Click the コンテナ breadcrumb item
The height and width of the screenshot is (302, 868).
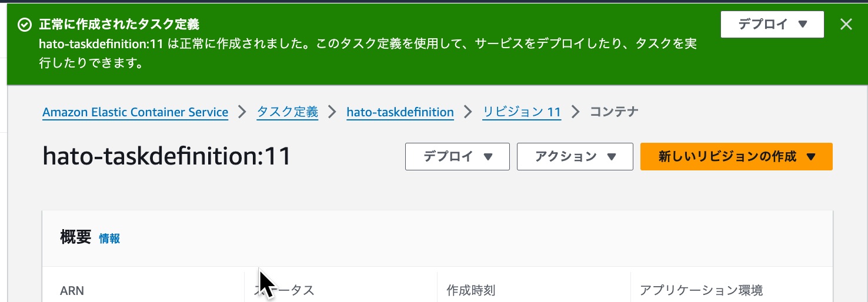coord(614,112)
